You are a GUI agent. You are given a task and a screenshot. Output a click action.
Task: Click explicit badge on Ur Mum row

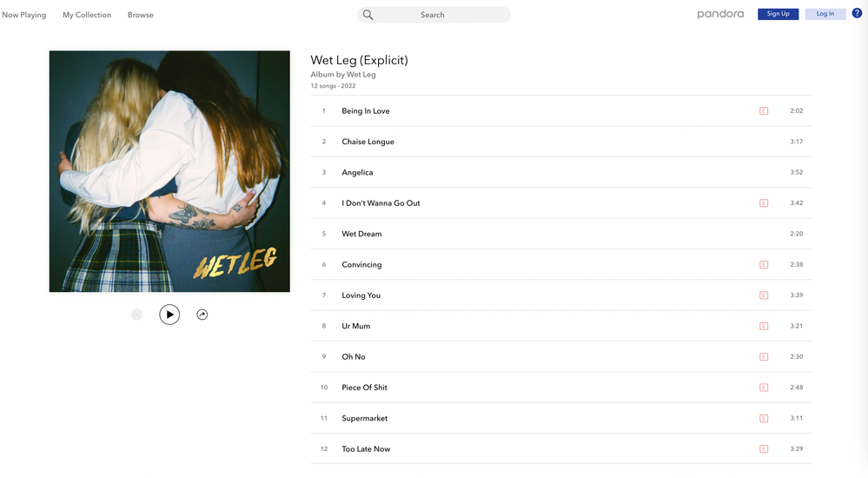pyautogui.click(x=764, y=326)
